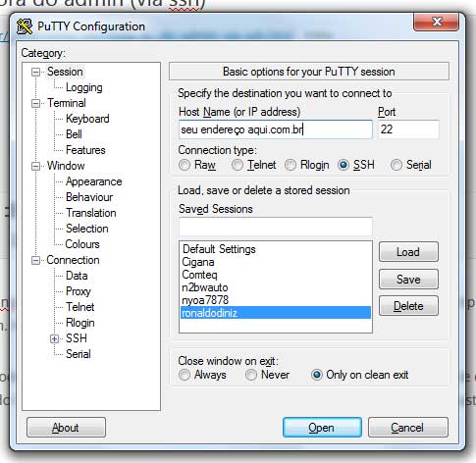Click the About button
Image resolution: width=476 pixels, height=463 pixels.
pyautogui.click(x=66, y=427)
